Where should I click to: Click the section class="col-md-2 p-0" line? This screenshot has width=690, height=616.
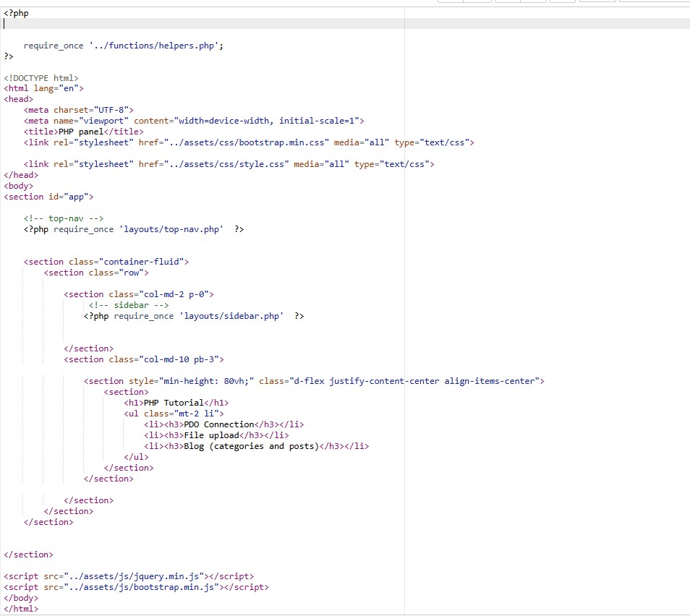pos(139,294)
